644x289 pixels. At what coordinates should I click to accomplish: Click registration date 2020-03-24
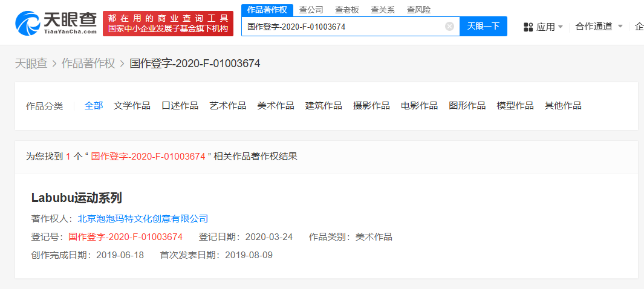[269, 237]
